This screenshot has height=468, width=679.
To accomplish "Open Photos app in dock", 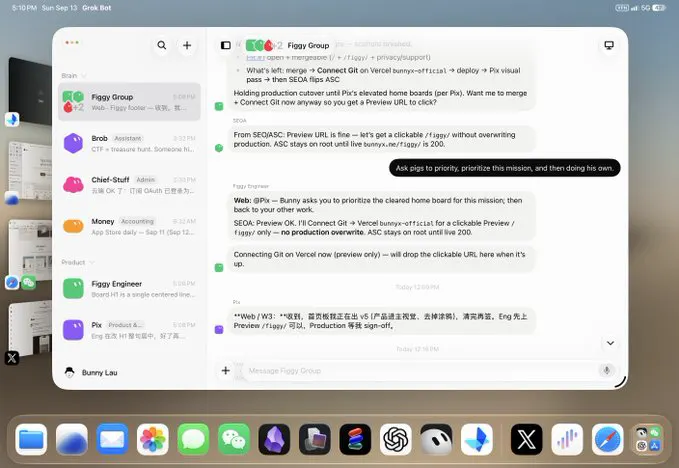I will pyautogui.click(x=152, y=439).
